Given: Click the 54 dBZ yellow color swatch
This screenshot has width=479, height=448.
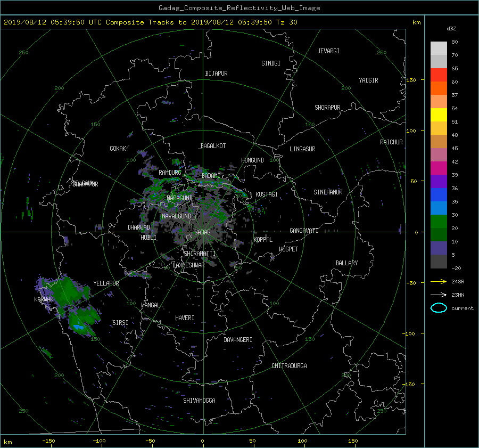Looking at the screenshot, I should (x=439, y=115).
